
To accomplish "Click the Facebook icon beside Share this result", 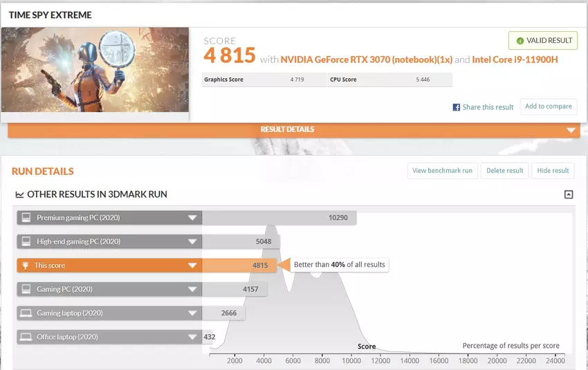I will [x=457, y=107].
